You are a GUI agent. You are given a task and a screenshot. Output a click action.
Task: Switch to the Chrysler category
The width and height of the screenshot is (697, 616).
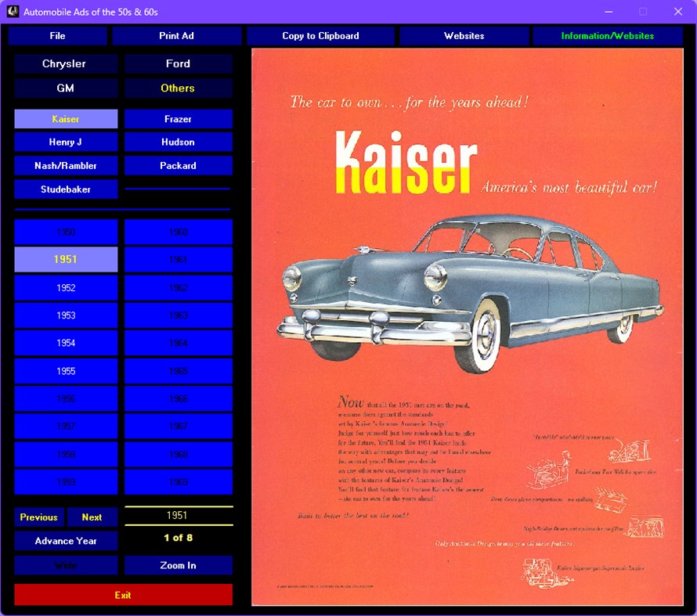pos(65,63)
